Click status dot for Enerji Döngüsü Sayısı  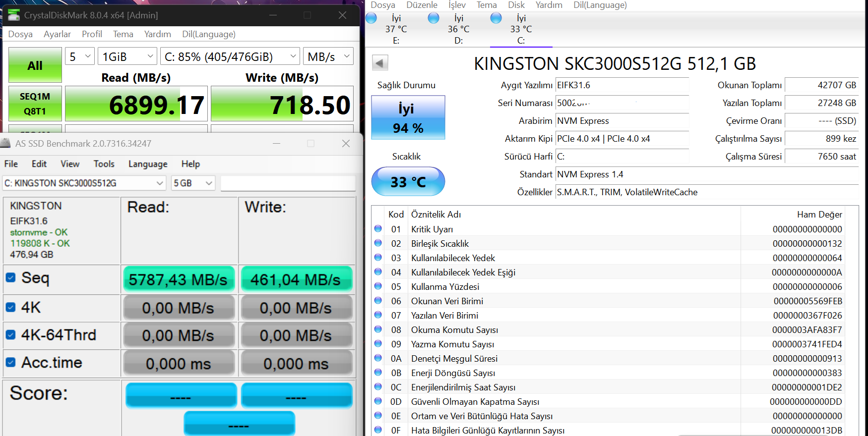click(378, 373)
